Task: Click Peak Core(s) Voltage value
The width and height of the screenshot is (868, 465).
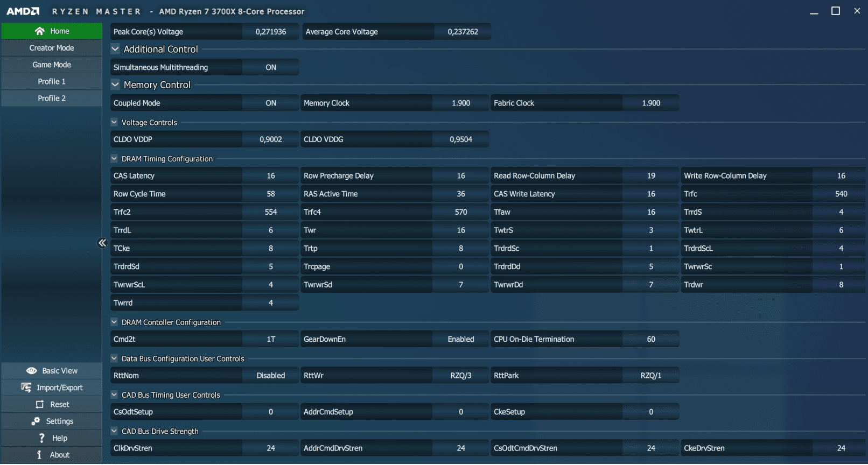Action: [271, 32]
